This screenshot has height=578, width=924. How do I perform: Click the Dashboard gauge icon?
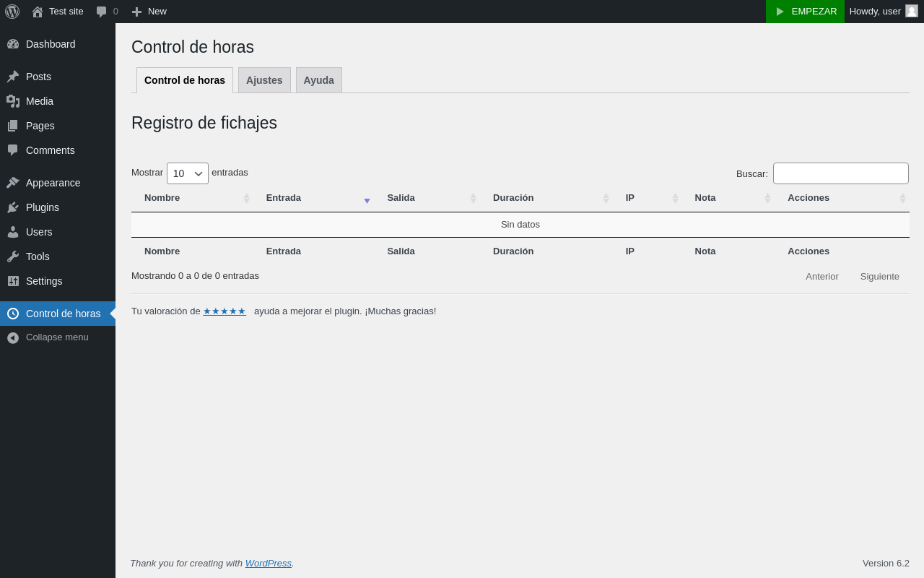pos(13,44)
